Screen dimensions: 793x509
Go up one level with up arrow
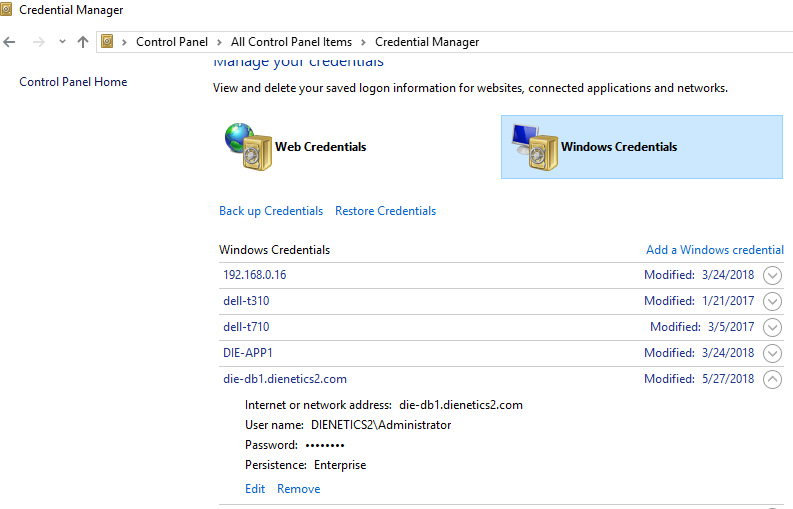pos(83,42)
